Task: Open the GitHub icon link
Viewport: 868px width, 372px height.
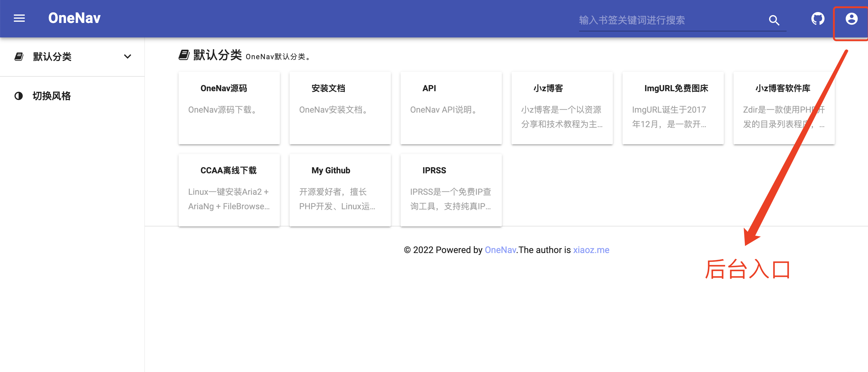Action: [x=818, y=18]
